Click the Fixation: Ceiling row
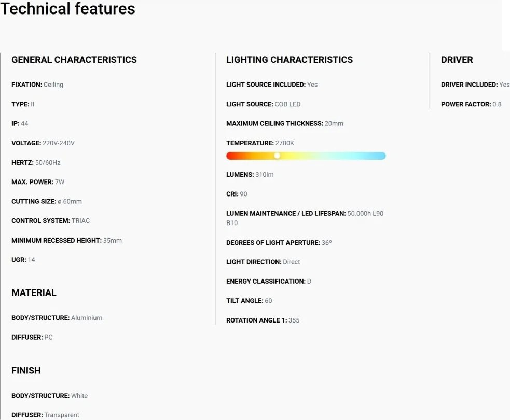The image size is (510, 420). (37, 85)
